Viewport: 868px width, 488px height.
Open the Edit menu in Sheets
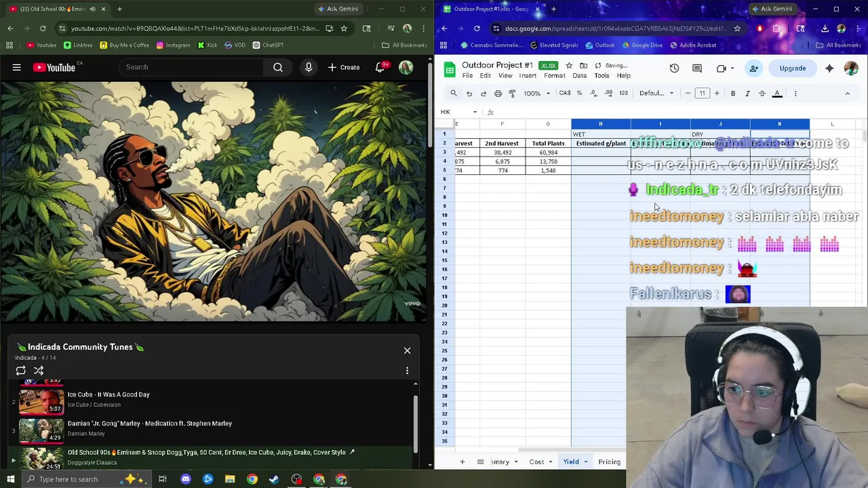coord(486,76)
